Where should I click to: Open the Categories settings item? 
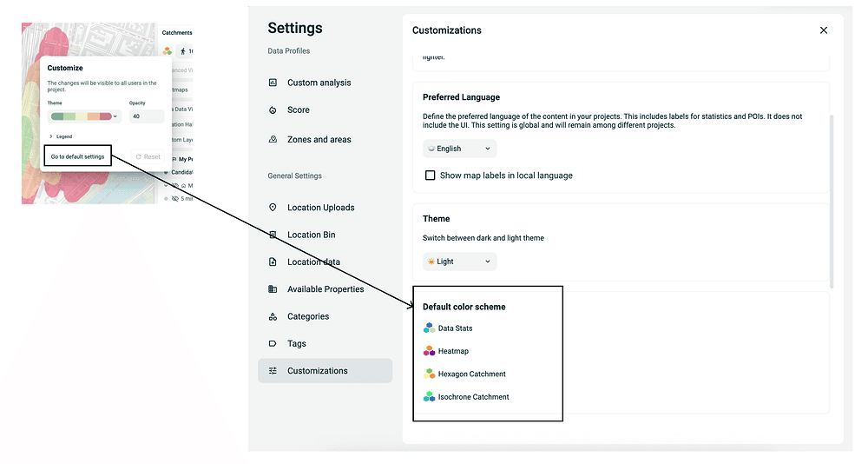tap(307, 316)
